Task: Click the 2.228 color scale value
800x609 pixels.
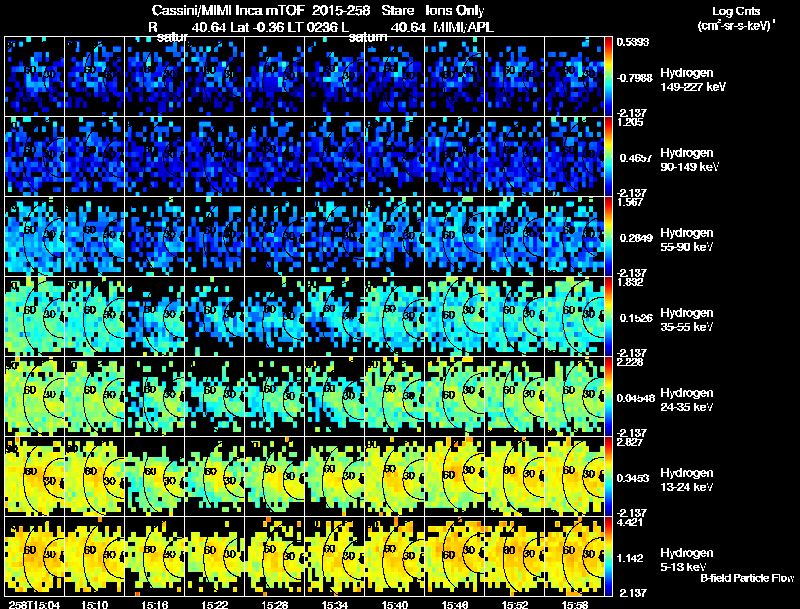Action: point(630,362)
